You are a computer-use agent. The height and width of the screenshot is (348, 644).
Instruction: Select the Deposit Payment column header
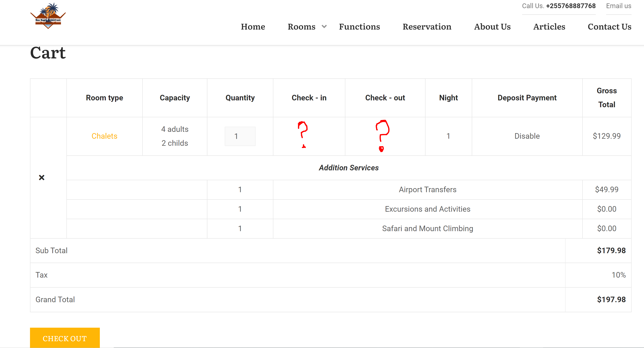click(x=527, y=98)
